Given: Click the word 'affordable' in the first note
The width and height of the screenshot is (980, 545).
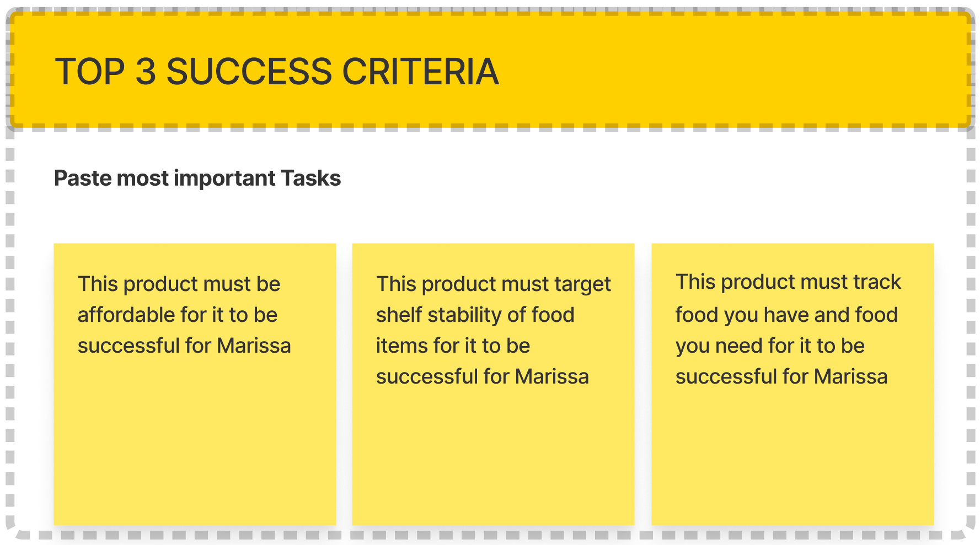Looking at the screenshot, I should point(126,315).
